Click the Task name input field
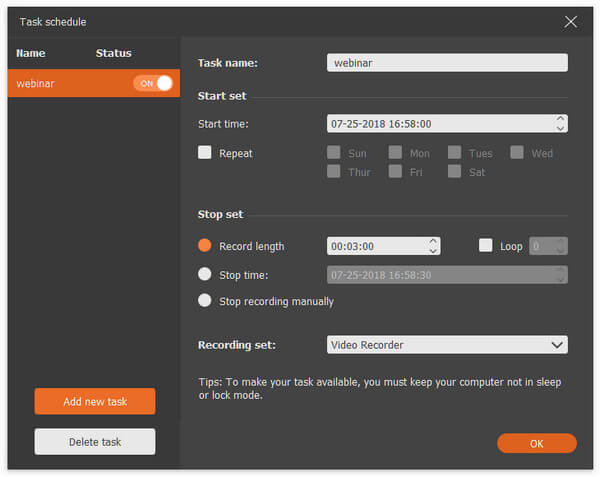Screen dimensions: 600x477 (x=447, y=63)
